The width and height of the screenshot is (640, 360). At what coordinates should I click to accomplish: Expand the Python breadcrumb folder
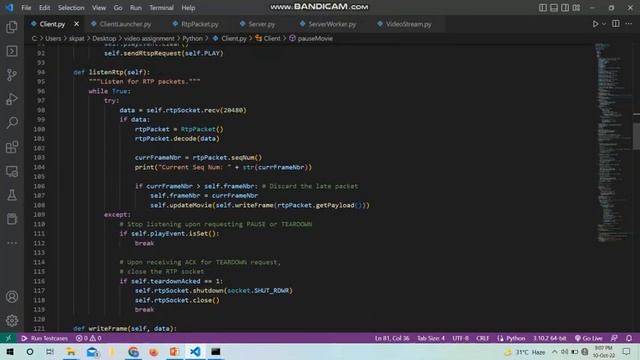pos(193,38)
